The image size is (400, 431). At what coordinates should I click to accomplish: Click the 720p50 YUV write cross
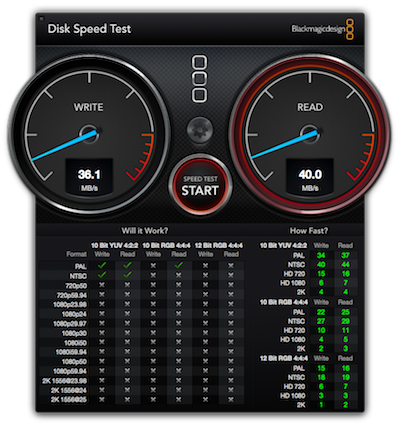coord(102,285)
